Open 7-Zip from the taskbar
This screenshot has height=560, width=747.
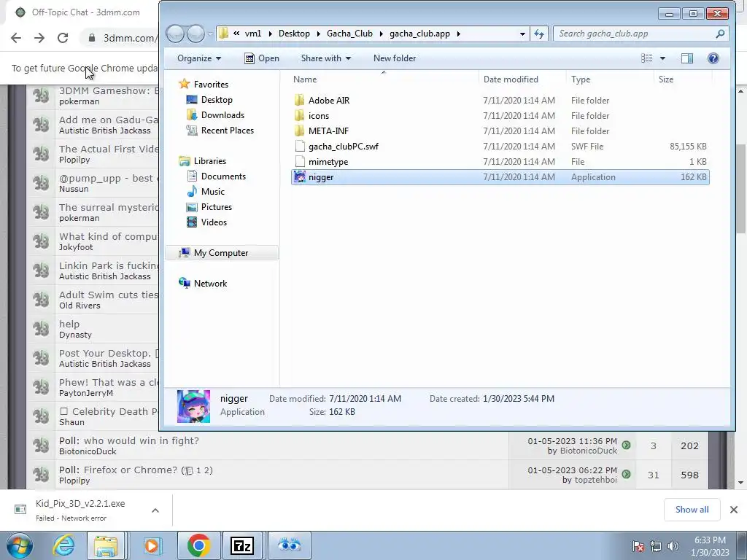click(242, 545)
